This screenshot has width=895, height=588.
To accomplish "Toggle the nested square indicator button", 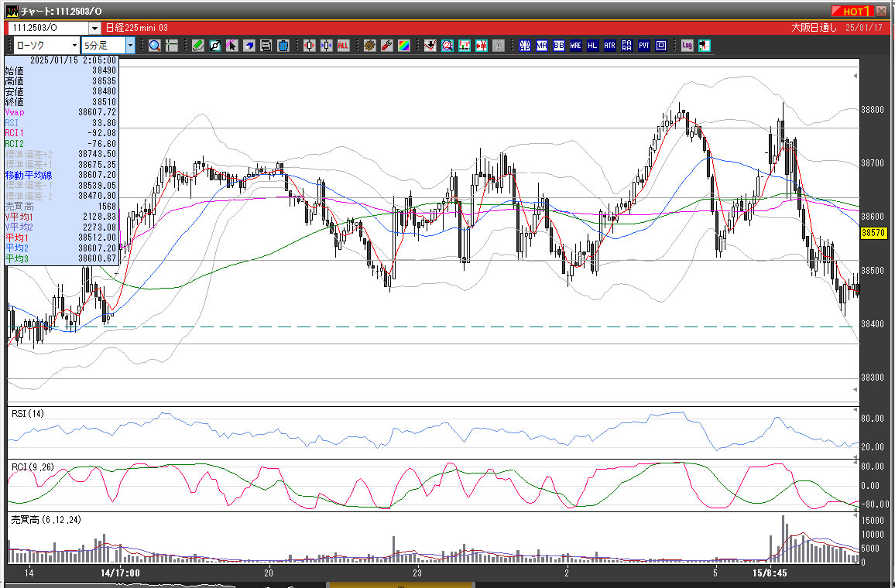I will (661, 46).
